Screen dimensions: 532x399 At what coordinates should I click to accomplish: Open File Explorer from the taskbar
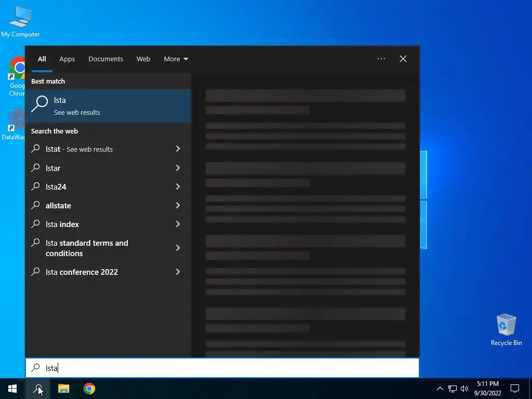coord(63,389)
